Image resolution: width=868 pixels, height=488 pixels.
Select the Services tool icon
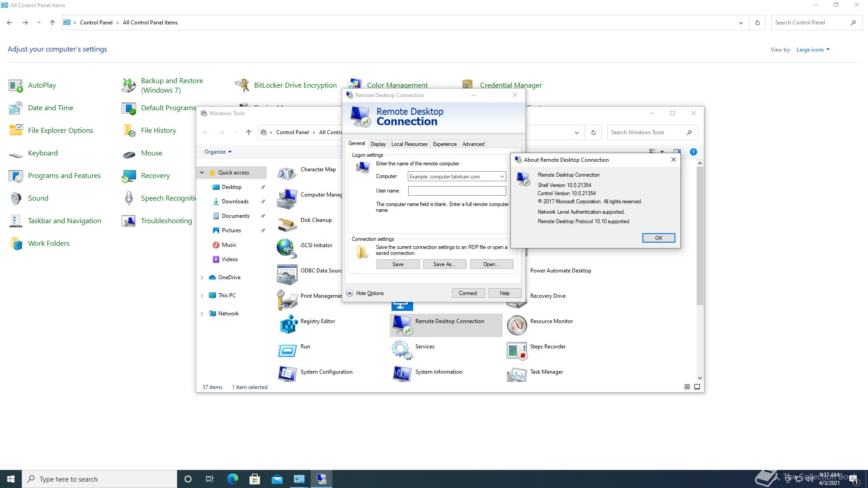click(402, 350)
